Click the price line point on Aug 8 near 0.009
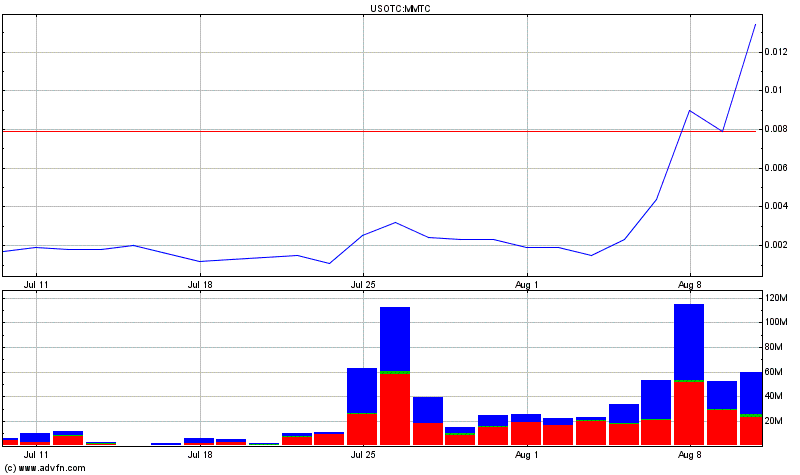The image size is (800, 475). pos(690,111)
